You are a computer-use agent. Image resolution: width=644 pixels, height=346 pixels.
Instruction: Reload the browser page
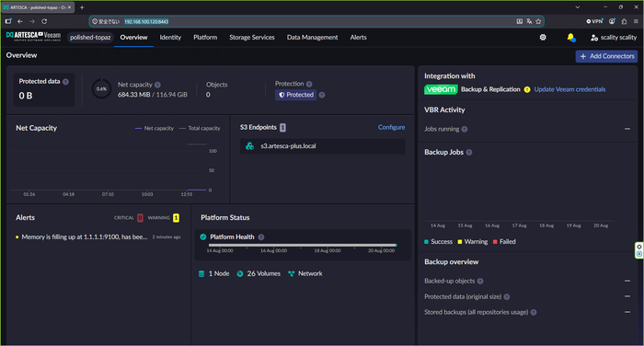[44, 21]
